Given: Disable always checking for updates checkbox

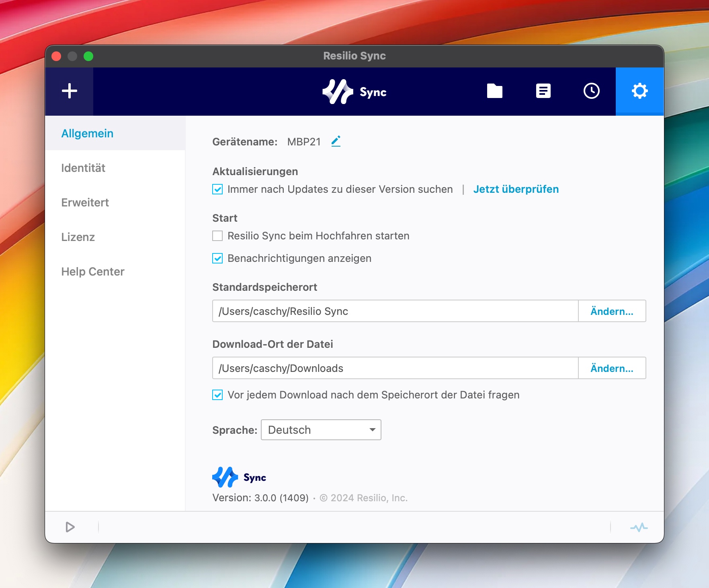Looking at the screenshot, I should click(217, 189).
